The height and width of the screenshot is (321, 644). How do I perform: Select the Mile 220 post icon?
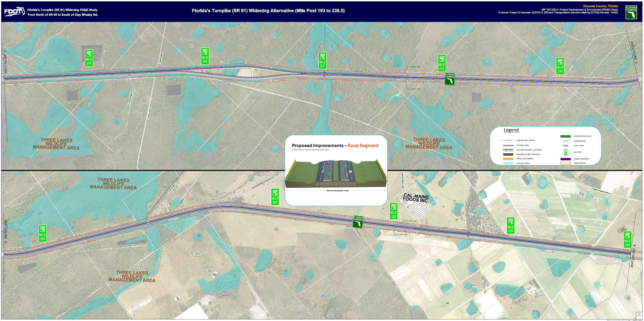coord(42,233)
